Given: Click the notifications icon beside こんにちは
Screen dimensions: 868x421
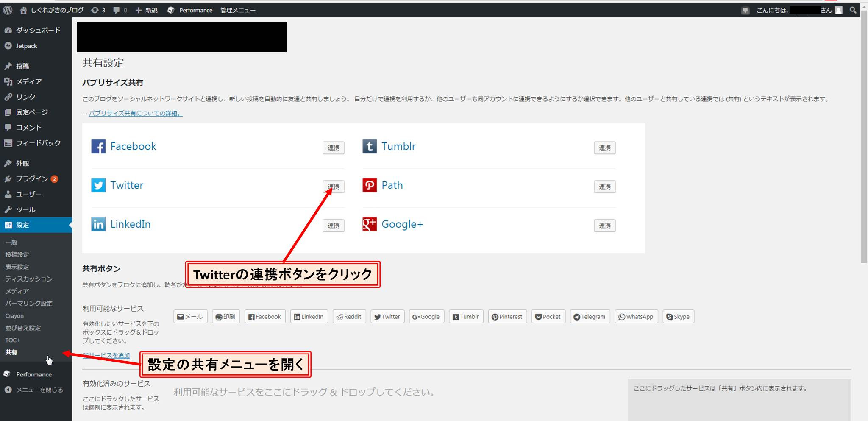Looking at the screenshot, I should click(x=746, y=11).
